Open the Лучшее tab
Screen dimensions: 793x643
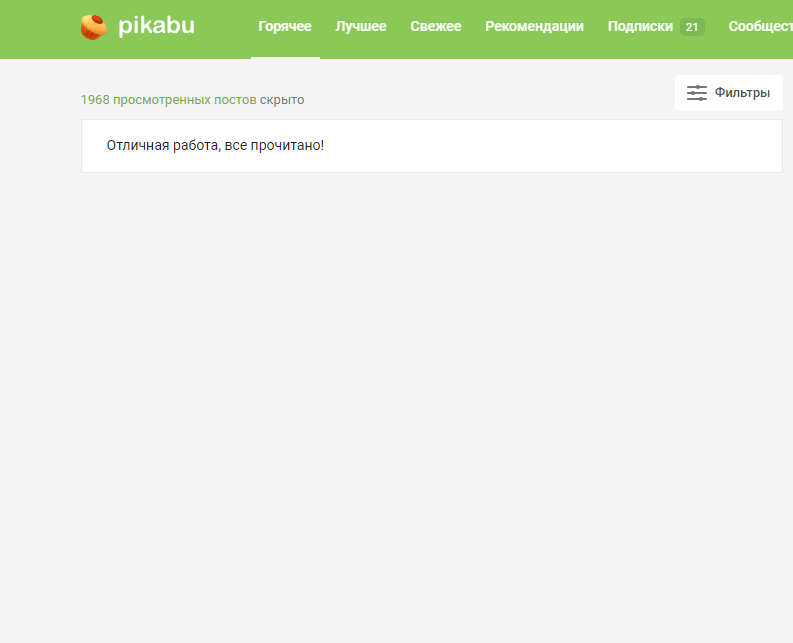pos(361,26)
